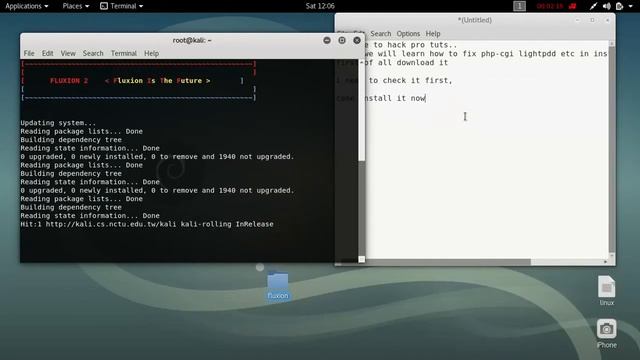
Task: Click text 'to check it first,' in editor
Action: [411, 80]
